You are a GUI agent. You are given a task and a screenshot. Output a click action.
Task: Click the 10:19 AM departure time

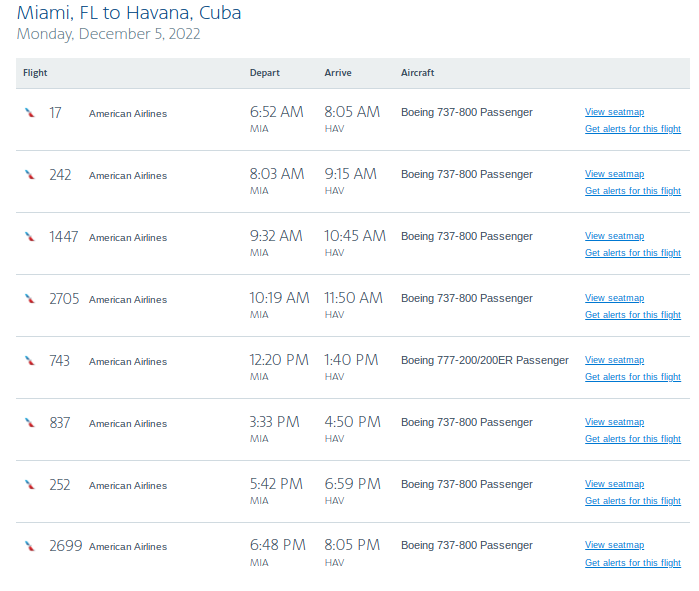(x=280, y=298)
